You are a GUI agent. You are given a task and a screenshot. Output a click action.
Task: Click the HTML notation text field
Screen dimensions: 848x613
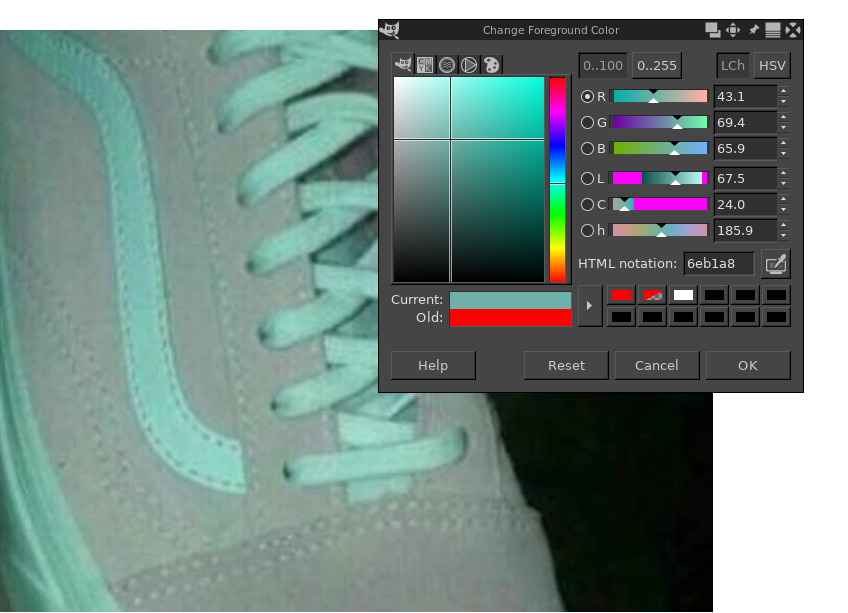[x=718, y=264]
